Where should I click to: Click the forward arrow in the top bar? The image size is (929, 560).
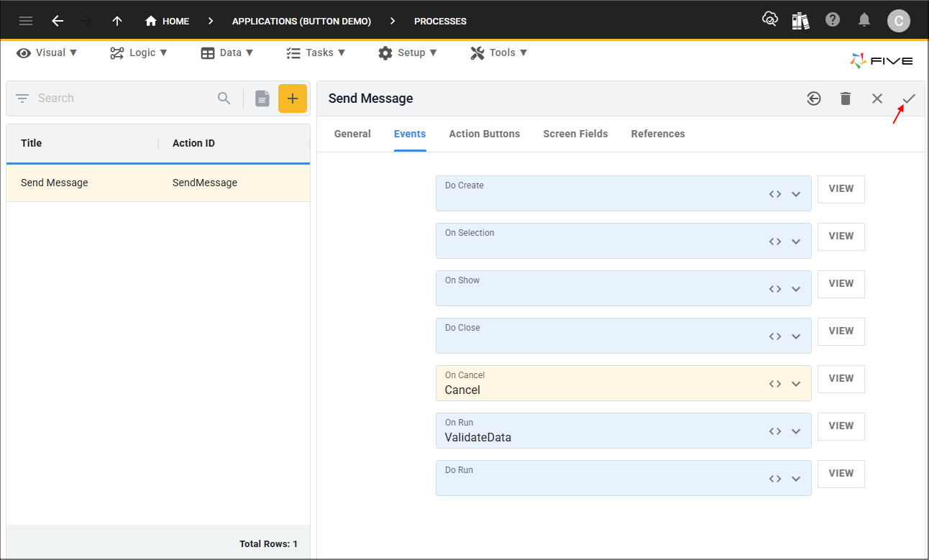tap(87, 21)
